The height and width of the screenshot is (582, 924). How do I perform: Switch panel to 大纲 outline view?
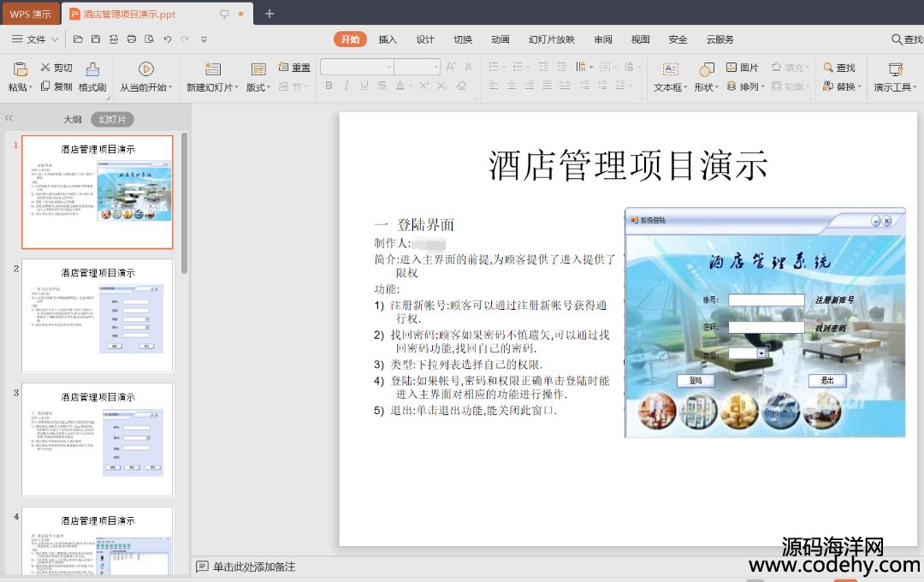[x=73, y=119]
